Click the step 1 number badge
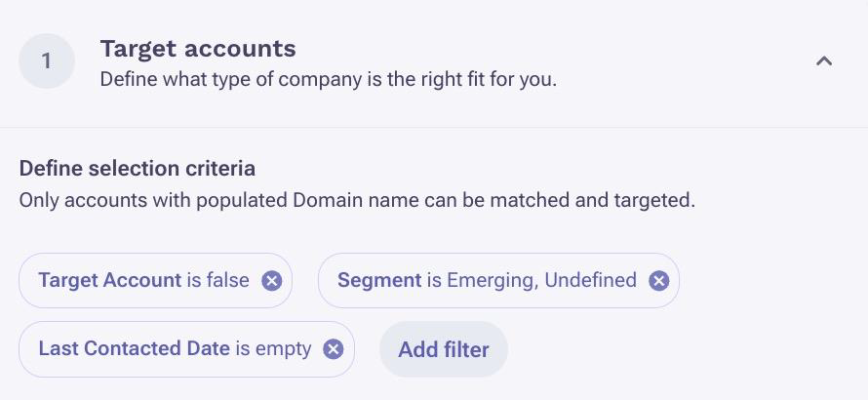The image size is (868, 400). 46,61
